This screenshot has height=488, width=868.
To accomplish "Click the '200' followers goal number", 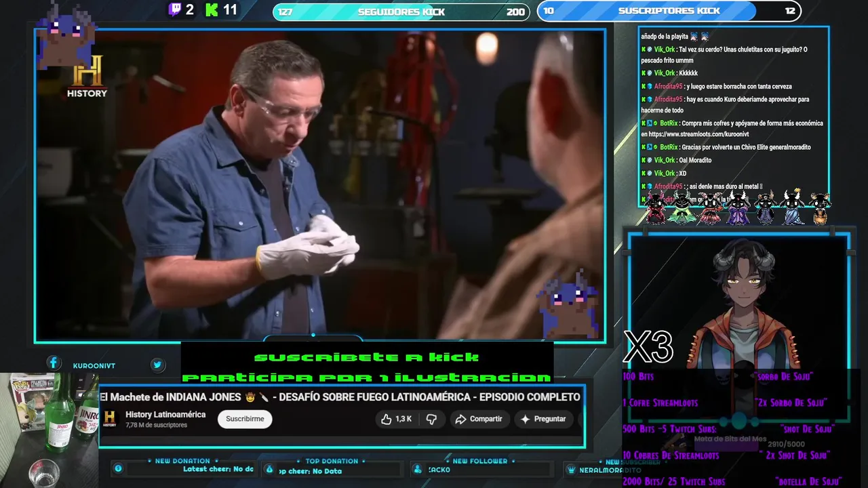I will pos(515,12).
